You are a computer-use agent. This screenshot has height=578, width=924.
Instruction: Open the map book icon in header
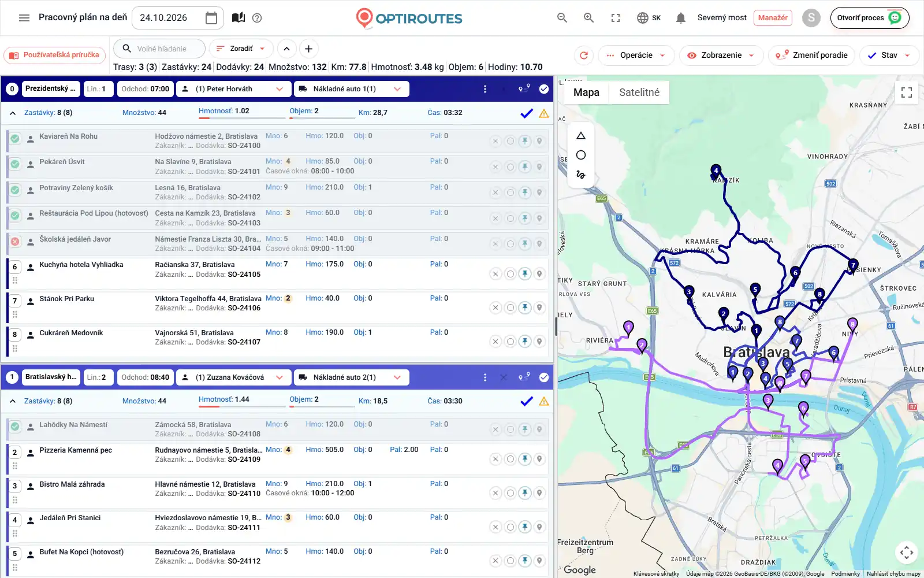[x=239, y=18]
